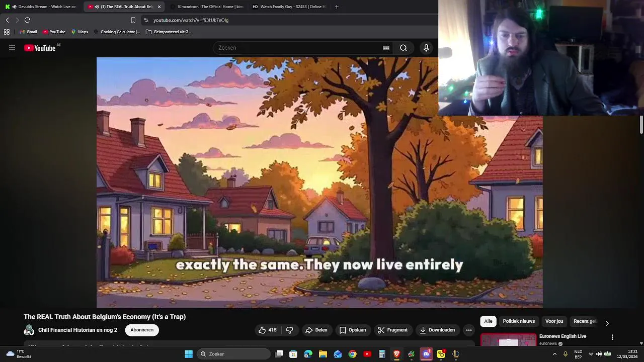The height and width of the screenshot is (362, 644).
Task: View site information icon beside URL
Action: [146, 20]
